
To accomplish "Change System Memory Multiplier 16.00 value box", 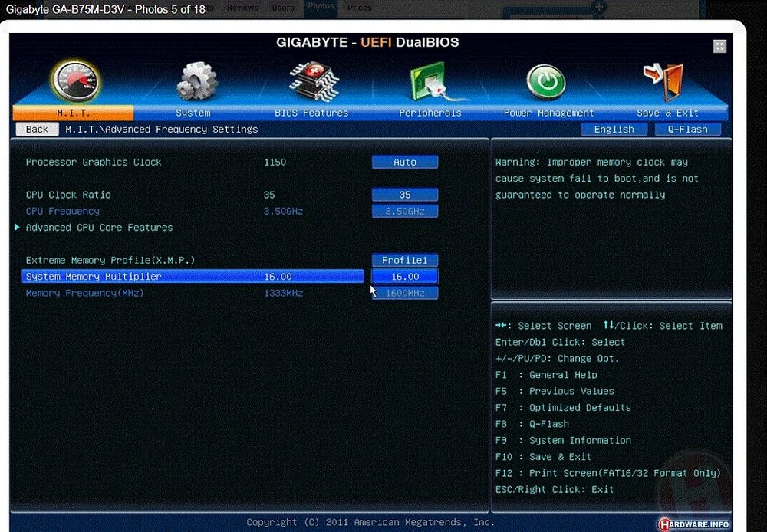I will 405,276.
